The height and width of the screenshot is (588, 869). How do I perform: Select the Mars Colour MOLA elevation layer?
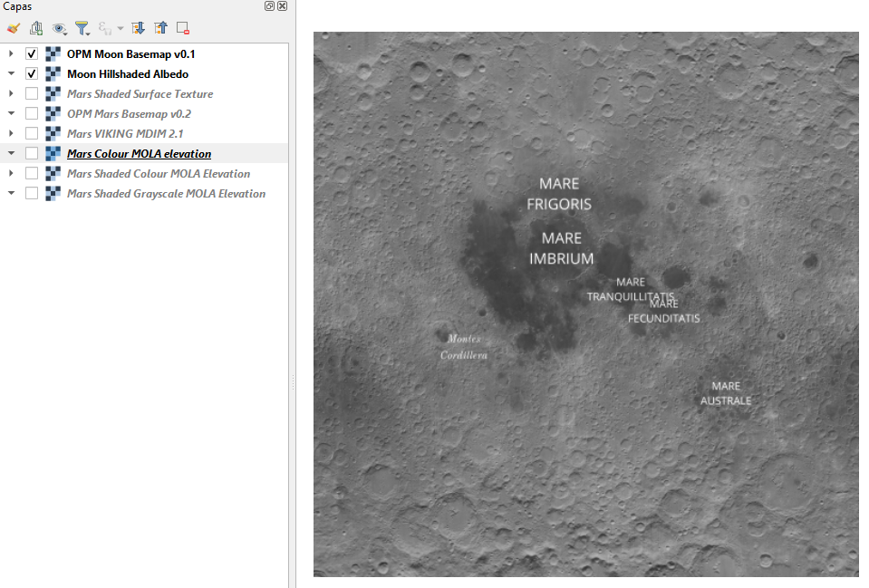[139, 154]
